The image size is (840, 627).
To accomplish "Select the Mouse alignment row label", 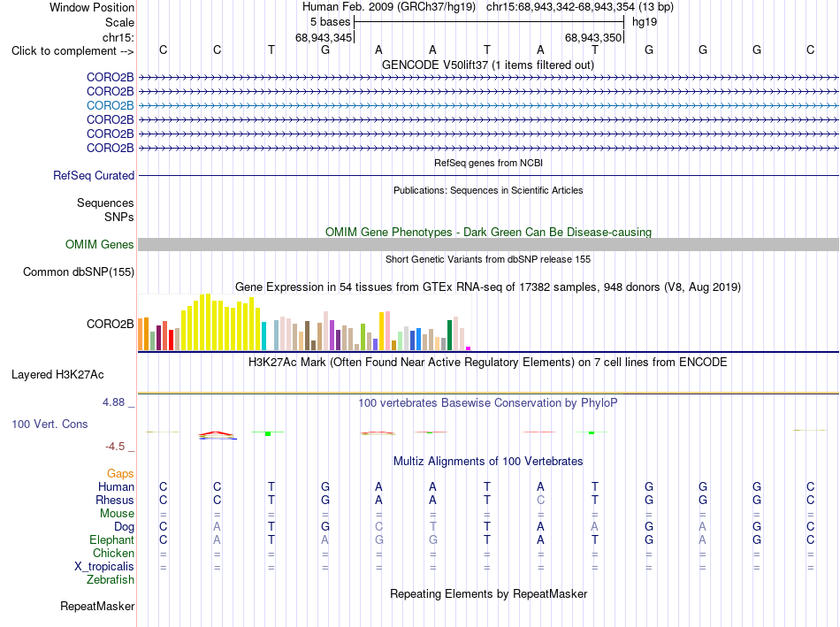I will 117,514.
